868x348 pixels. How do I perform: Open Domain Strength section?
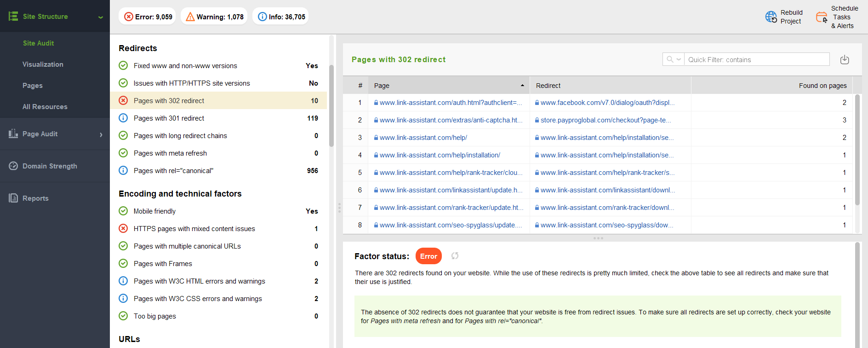[x=50, y=166]
